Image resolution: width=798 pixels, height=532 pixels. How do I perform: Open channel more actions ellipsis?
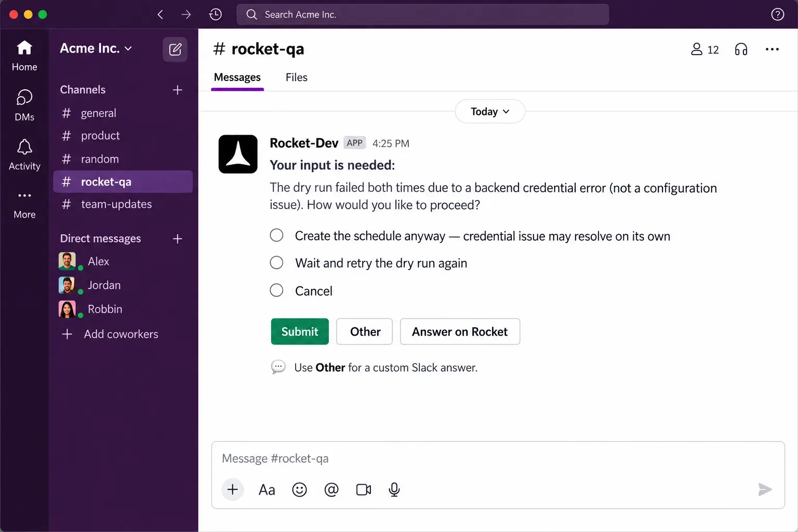(772, 49)
